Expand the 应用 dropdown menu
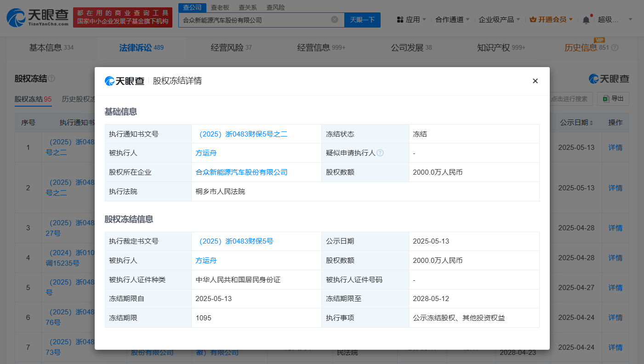The width and height of the screenshot is (644, 364). coord(411,20)
